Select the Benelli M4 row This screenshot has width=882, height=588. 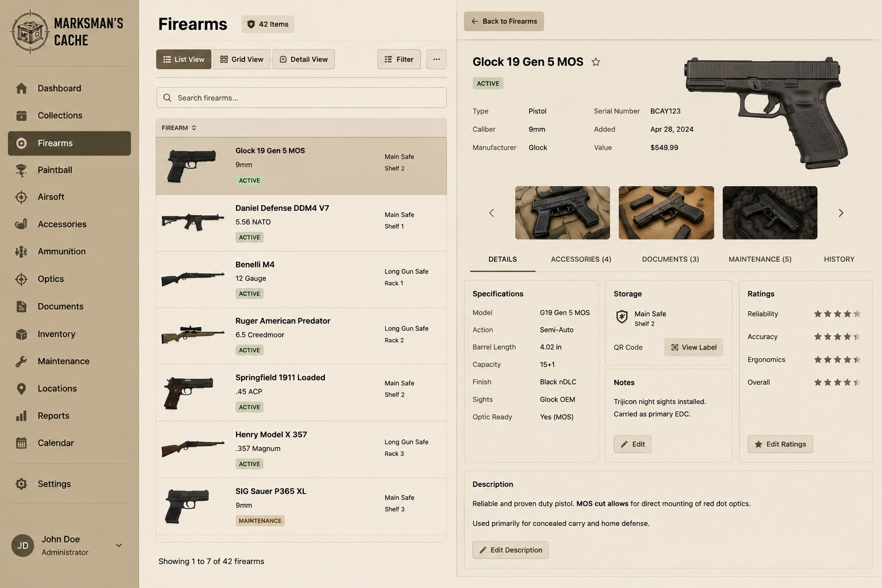click(301, 280)
